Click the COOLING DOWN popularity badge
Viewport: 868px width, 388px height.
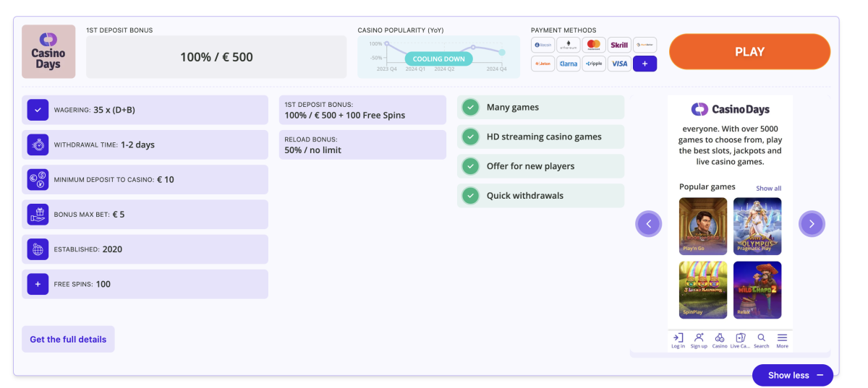click(438, 59)
